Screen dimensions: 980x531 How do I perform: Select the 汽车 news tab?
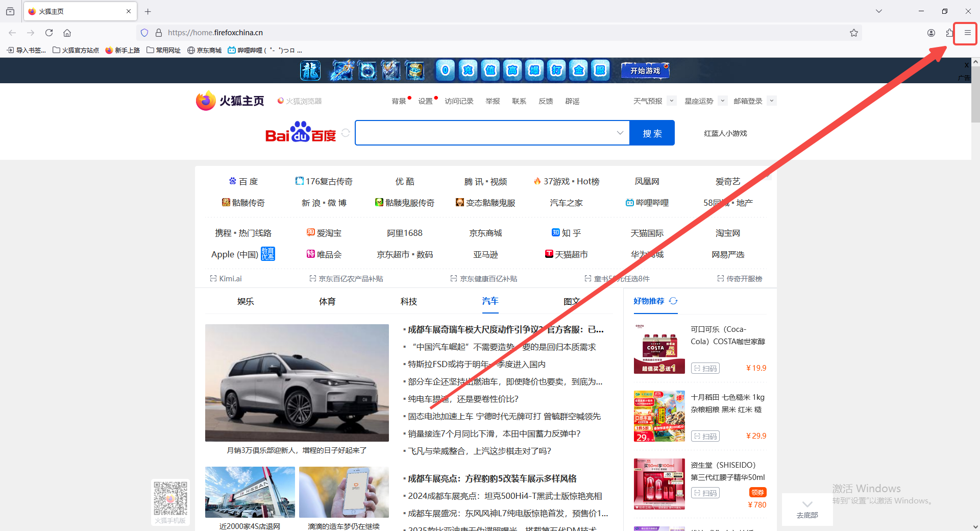pyautogui.click(x=490, y=301)
